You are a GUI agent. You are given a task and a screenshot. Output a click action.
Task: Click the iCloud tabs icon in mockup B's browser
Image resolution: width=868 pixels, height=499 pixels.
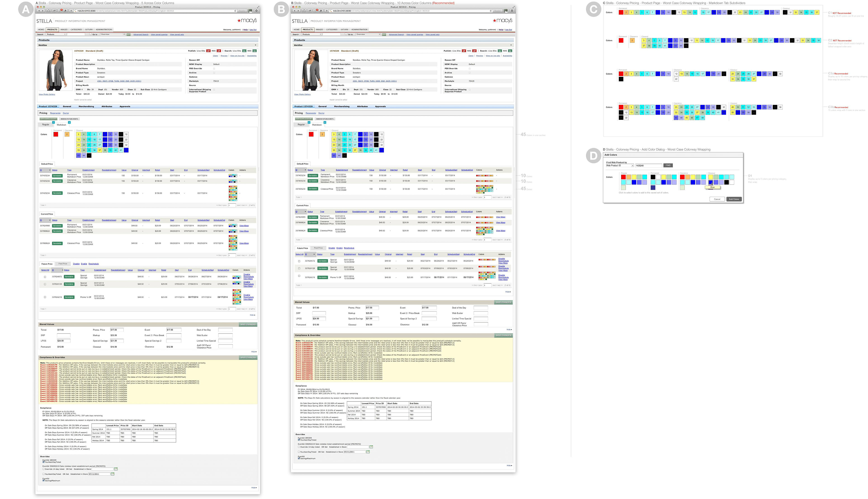click(304, 11)
